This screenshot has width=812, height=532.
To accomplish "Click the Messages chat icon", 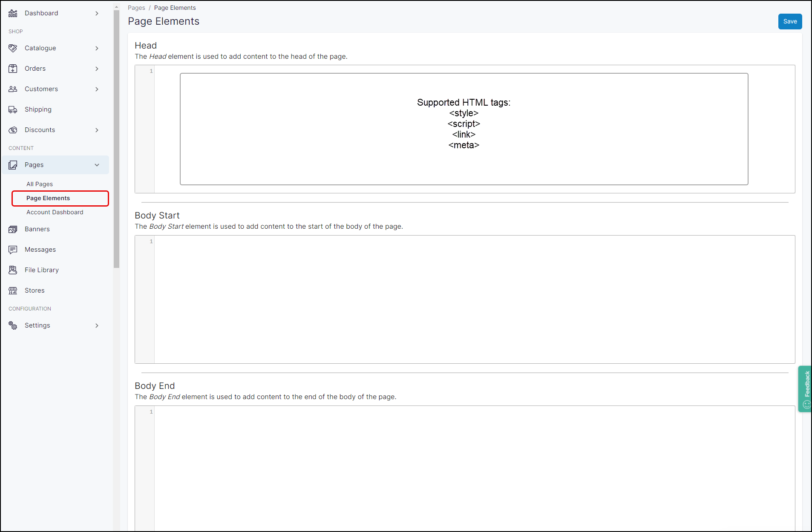I will tap(13, 250).
